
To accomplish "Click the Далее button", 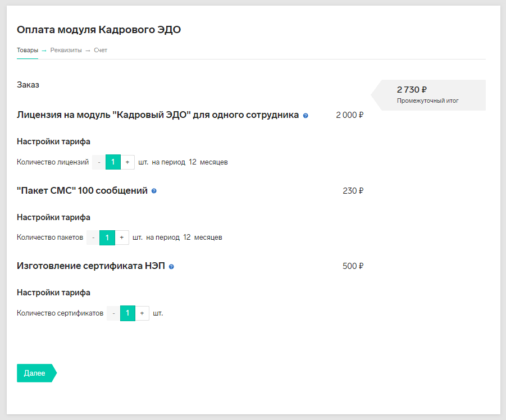I will pos(37,373).
